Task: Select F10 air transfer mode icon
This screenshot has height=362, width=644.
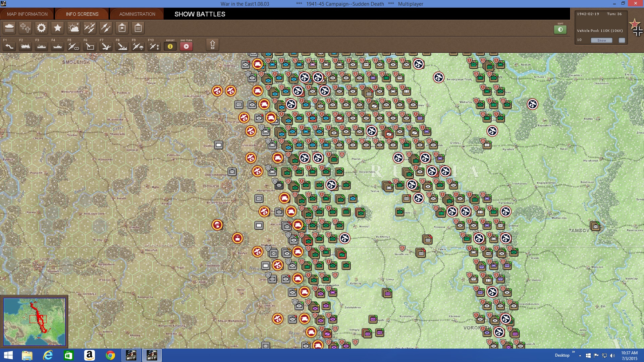Action: click(154, 47)
